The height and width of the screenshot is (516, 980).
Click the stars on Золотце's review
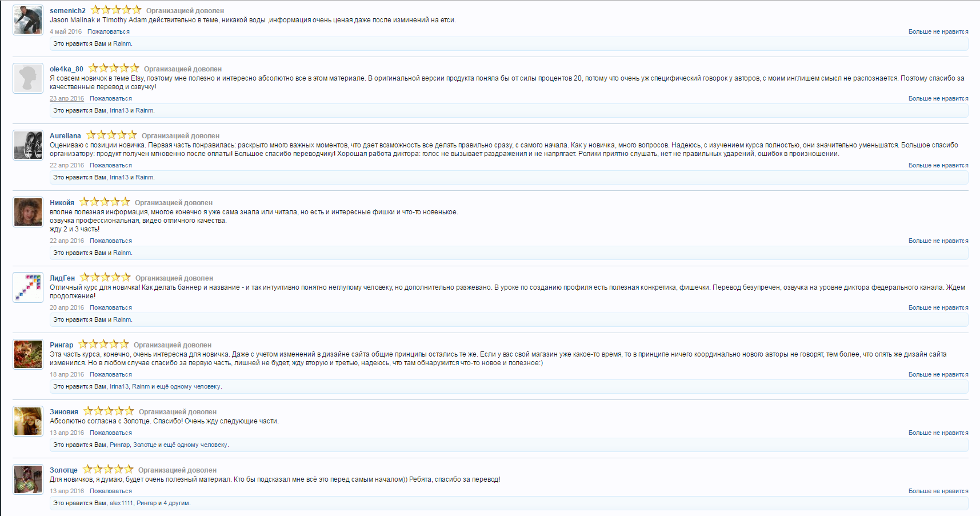coord(108,469)
